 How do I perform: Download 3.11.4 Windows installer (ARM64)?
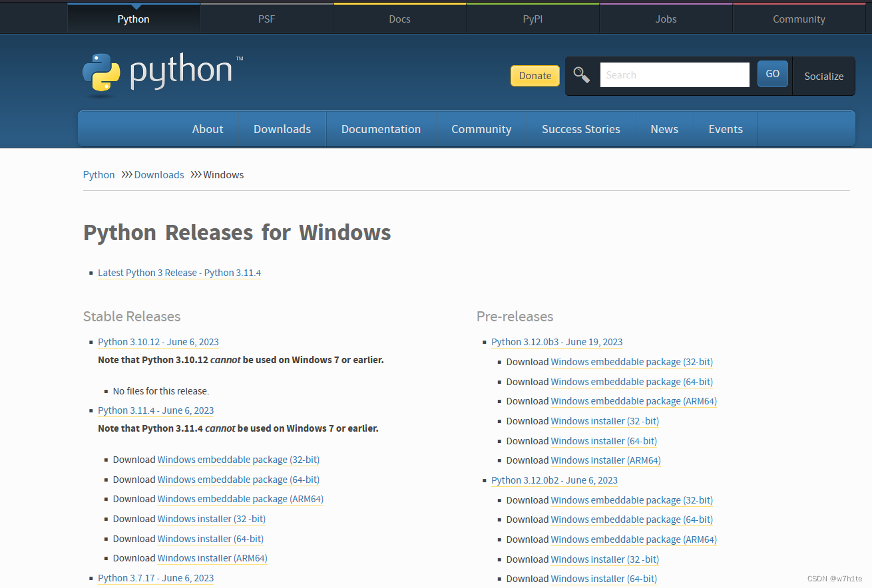212,558
